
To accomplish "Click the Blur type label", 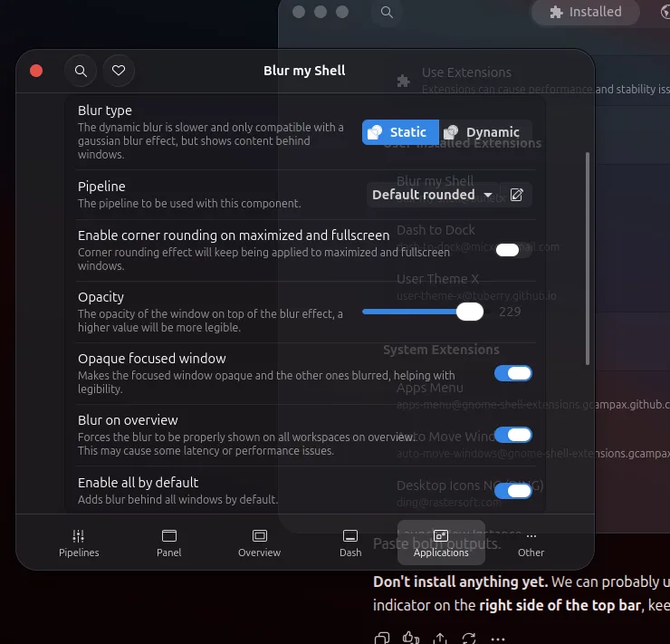I will coord(105,111).
